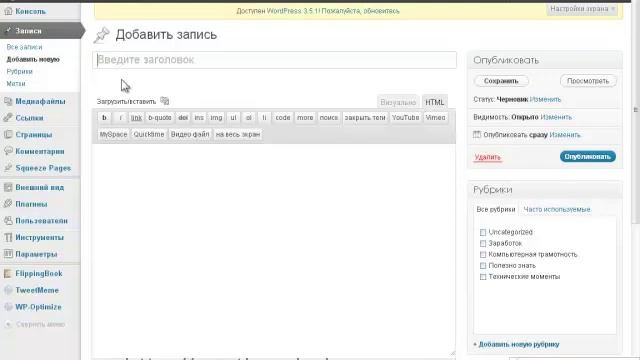Screen dimensions: 640x360
Task: Check the Uncategorized category
Action: [483, 232]
